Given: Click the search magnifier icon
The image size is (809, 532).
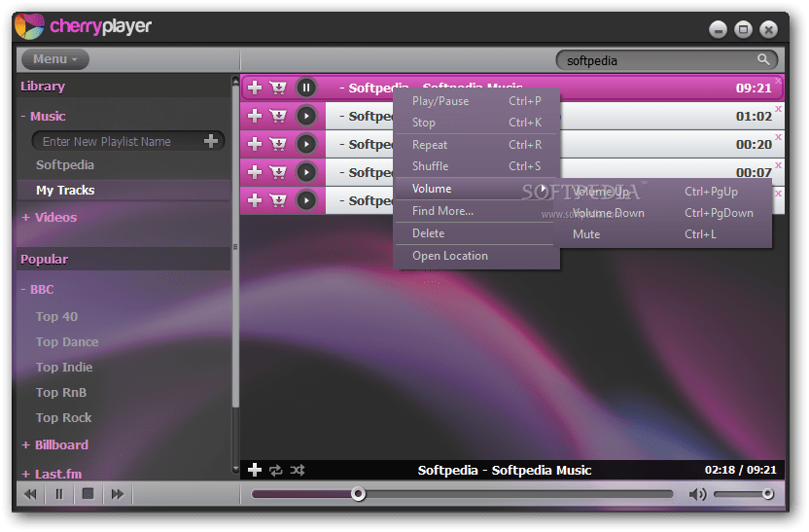Looking at the screenshot, I should [x=763, y=59].
